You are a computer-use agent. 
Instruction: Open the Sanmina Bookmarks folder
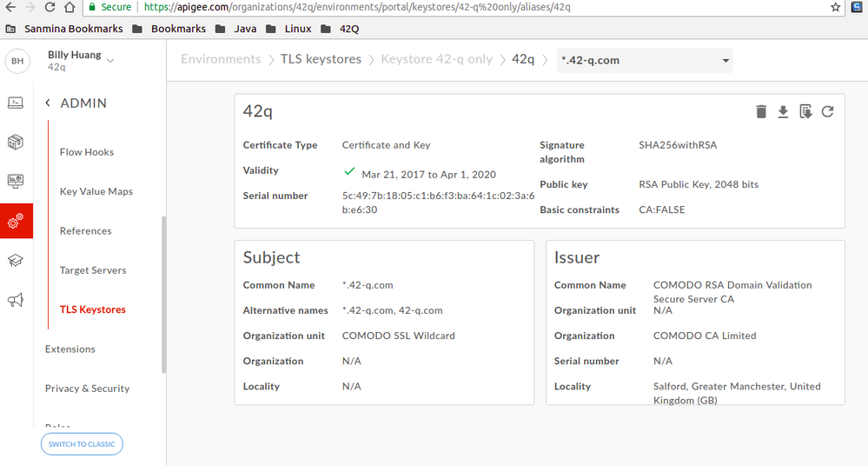pyautogui.click(x=64, y=29)
